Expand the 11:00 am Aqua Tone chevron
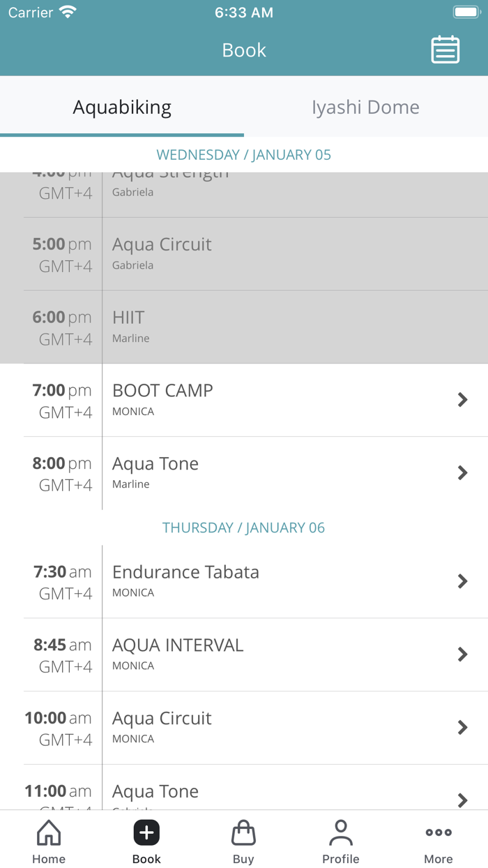The height and width of the screenshot is (868, 488). pos(462,800)
